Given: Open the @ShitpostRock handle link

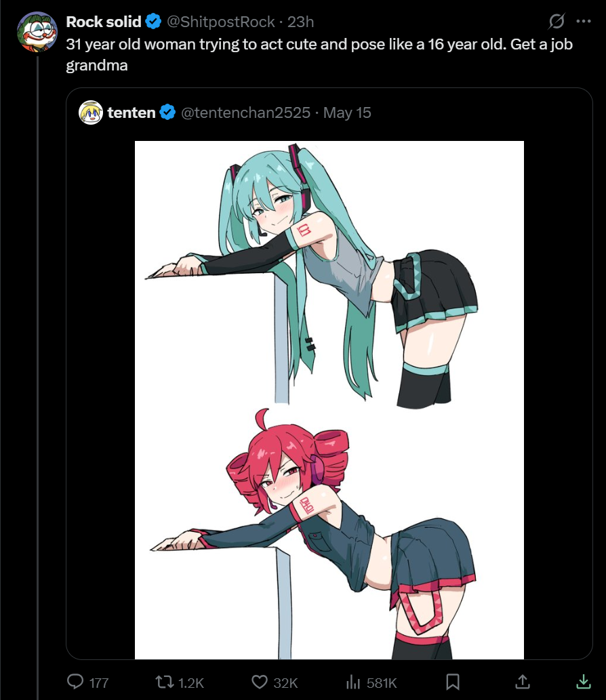Looking at the screenshot, I should coord(220,22).
